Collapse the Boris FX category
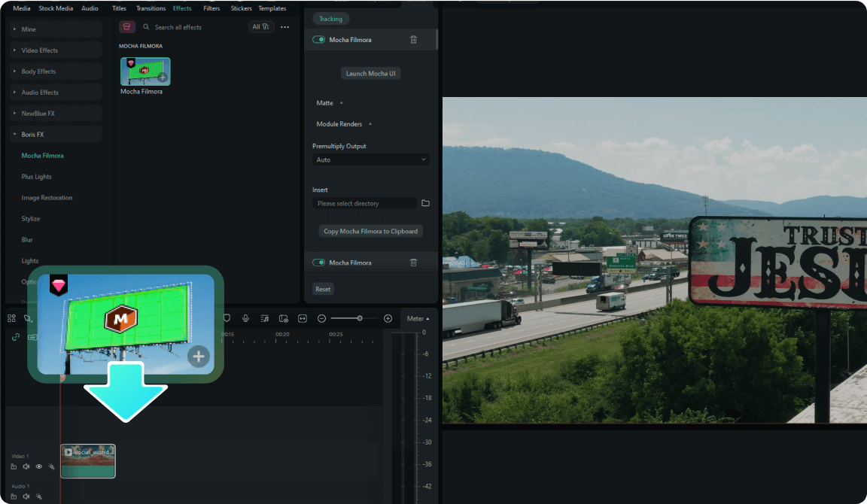867x504 pixels. click(56, 135)
